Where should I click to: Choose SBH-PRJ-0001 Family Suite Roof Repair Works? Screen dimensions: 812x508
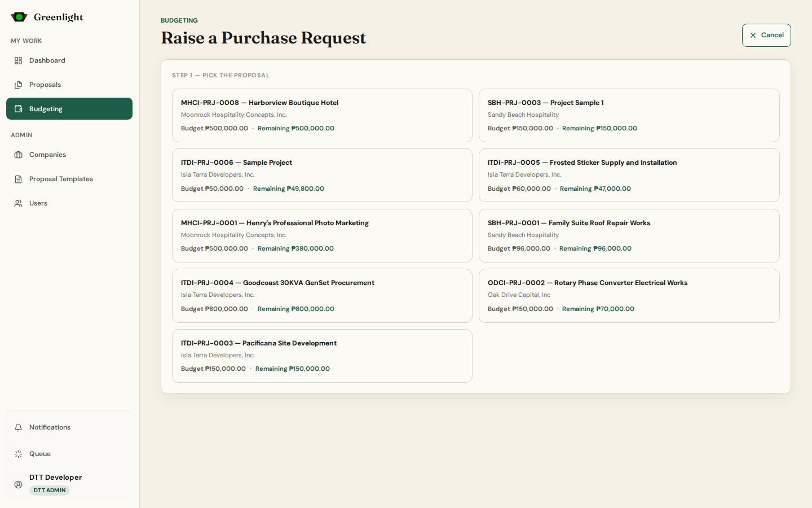[x=629, y=235]
